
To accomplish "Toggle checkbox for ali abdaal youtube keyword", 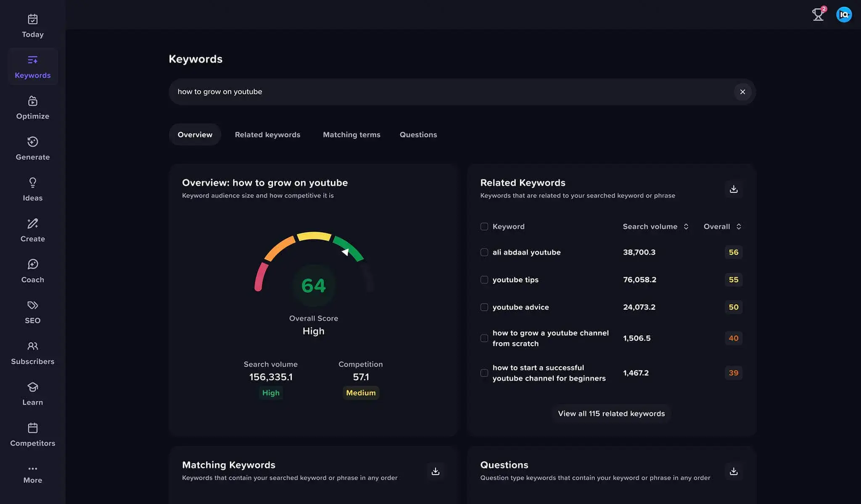I will [484, 252].
